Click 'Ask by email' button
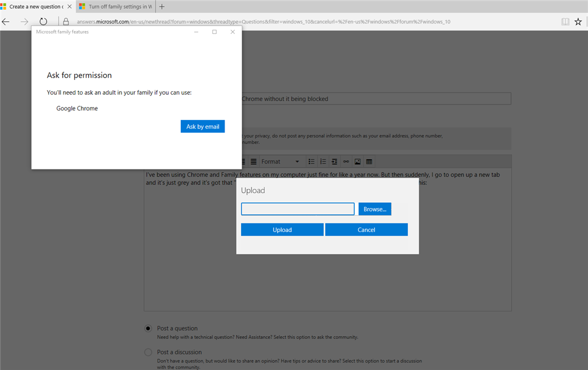The image size is (588, 370). (203, 126)
